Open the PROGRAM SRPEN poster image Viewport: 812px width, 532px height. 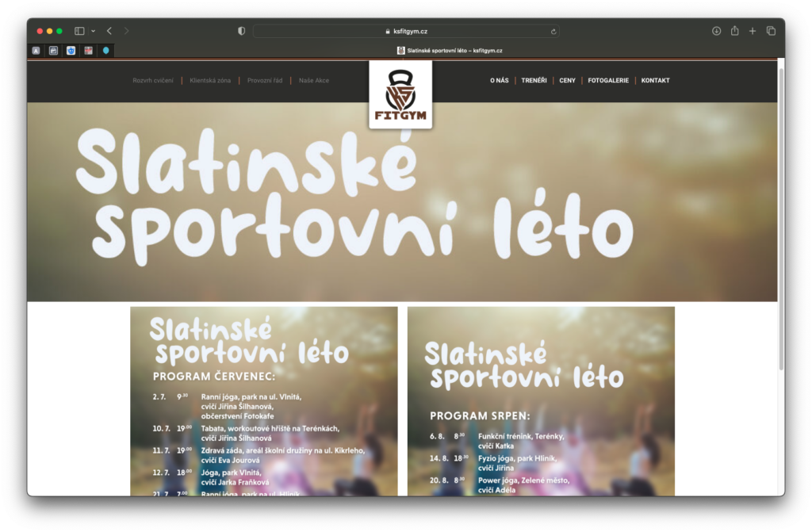(x=541, y=401)
